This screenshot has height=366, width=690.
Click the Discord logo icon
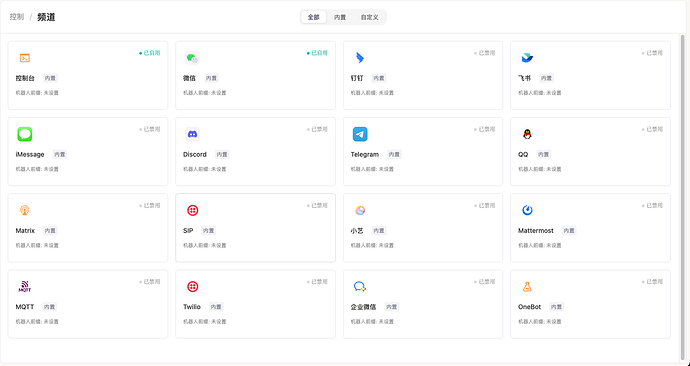[x=192, y=134]
